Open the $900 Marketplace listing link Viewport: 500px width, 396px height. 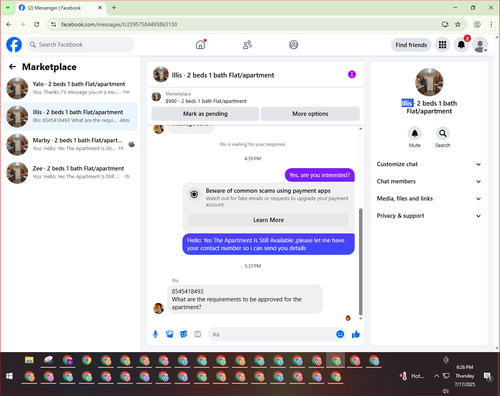click(206, 101)
